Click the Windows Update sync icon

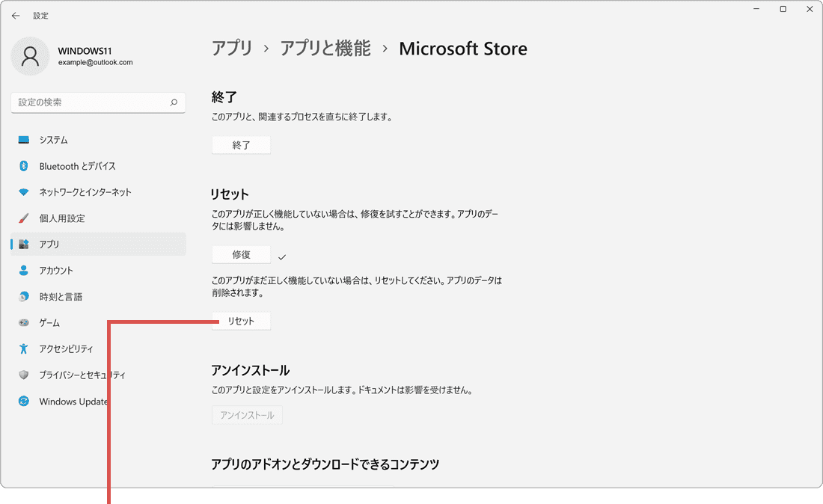click(x=24, y=402)
